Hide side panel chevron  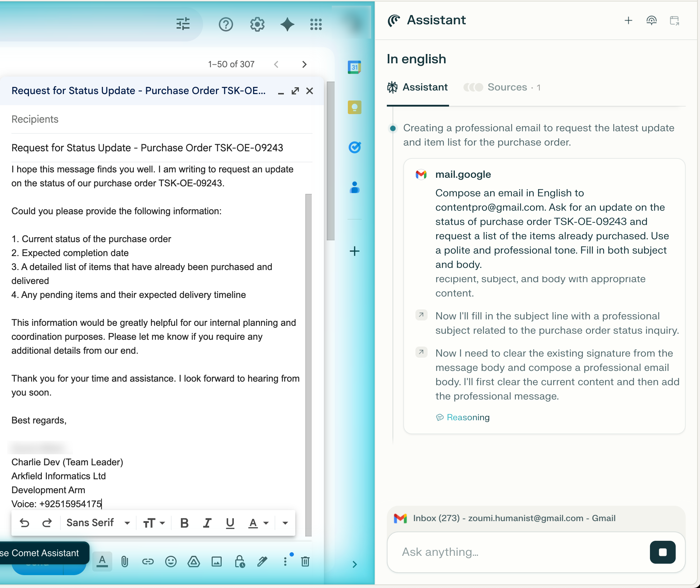point(354,564)
